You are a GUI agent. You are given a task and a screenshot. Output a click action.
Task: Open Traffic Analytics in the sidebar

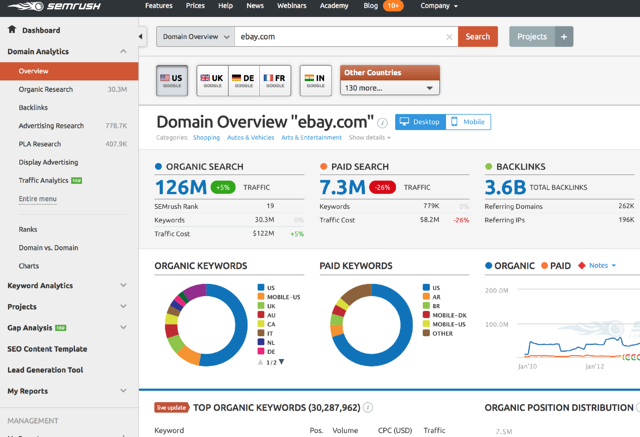click(x=43, y=180)
